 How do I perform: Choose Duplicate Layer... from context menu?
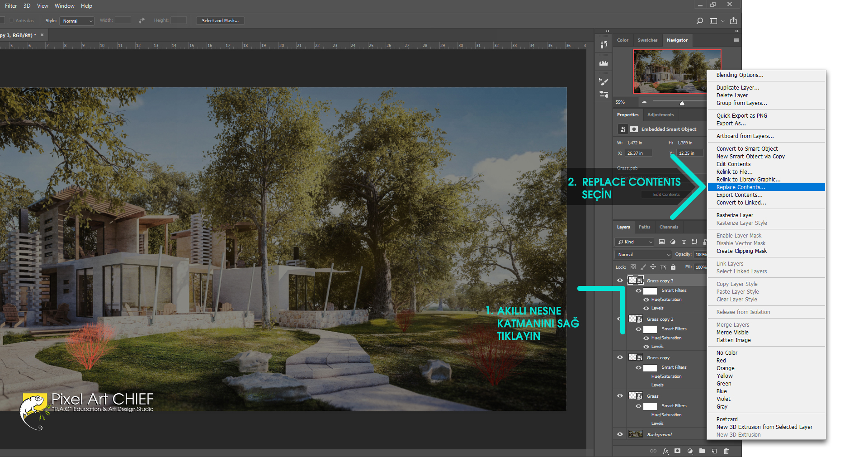pos(766,88)
